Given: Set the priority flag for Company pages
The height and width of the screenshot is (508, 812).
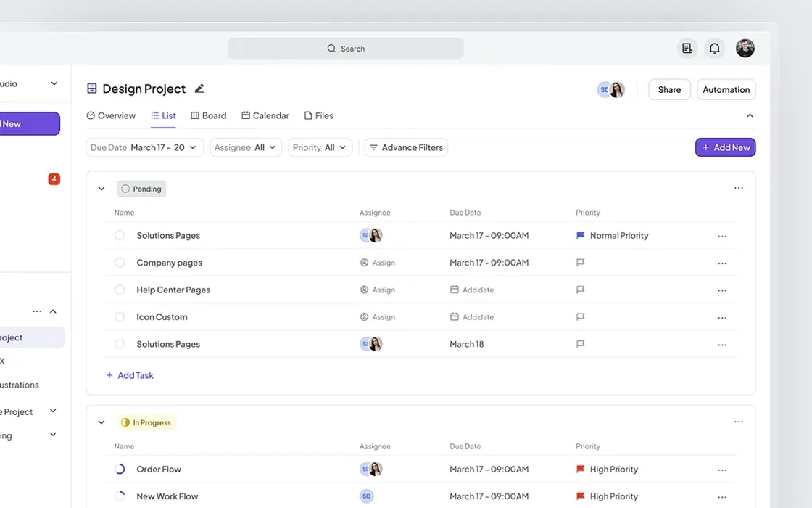Looking at the screenshot, I should pyautogui.click(x=581, y=262).
